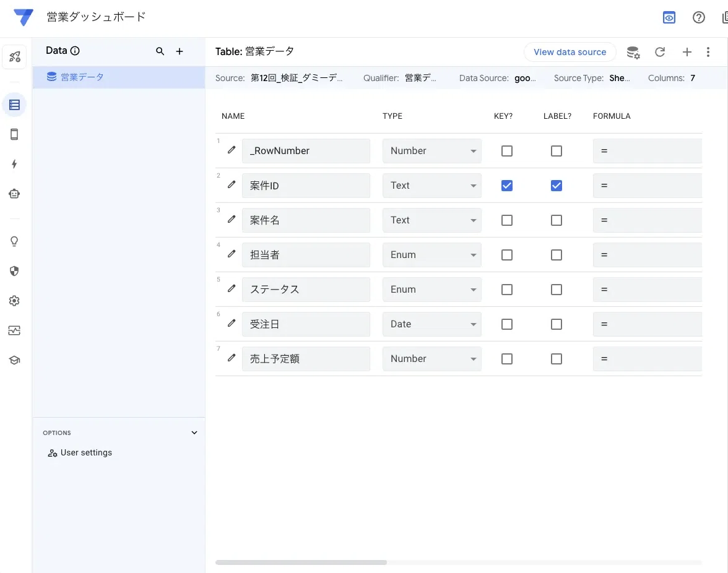Uncheck LABEL for 案件ID row
The height and width of the screenshot is (573, 728).
(x=556, y=186)
